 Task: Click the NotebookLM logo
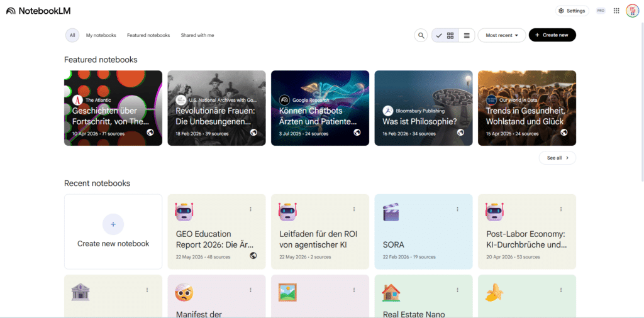click(38, 11)
